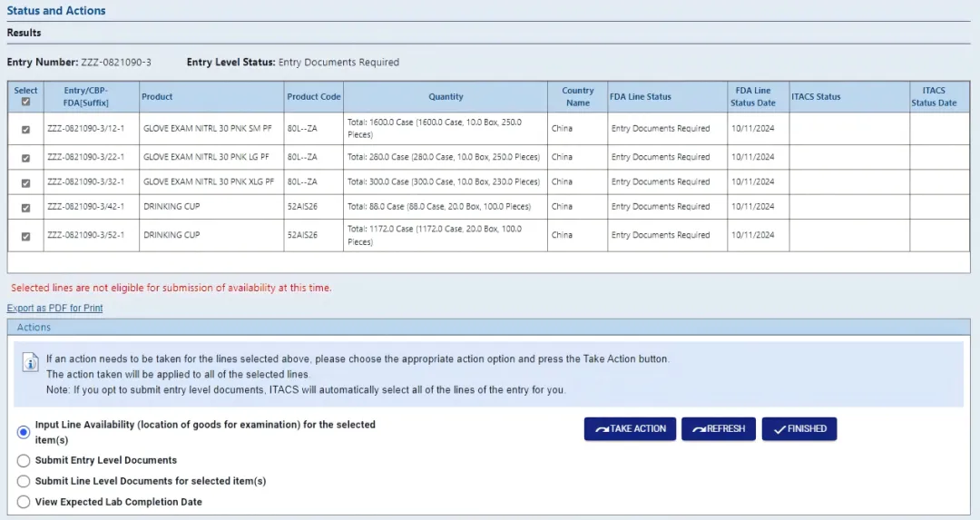
Task: Click the FDA Line Status column header
Action: pyautogui.click(x=641, y=97)
